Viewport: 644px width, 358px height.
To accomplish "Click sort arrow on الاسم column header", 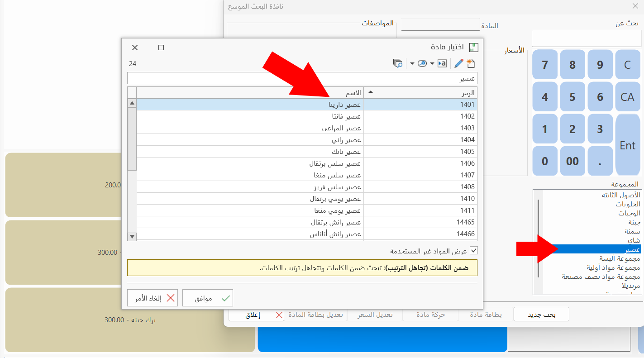I will coord(371,92).
